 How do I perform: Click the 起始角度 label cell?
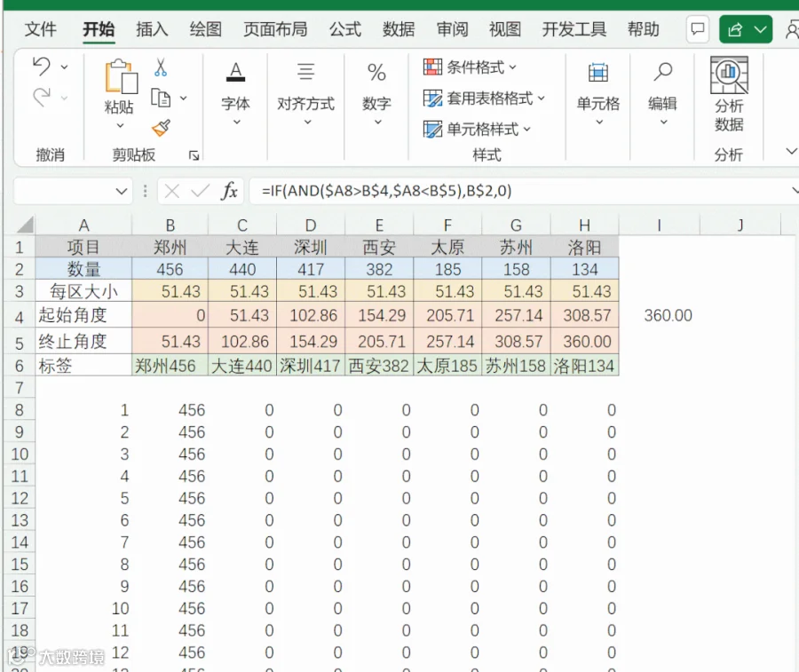(x=83, y=315)
